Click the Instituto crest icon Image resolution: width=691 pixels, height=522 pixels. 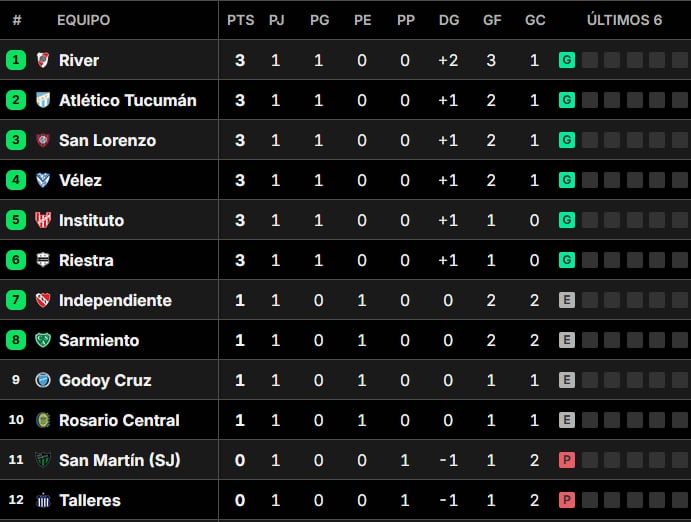click(43, 220)
